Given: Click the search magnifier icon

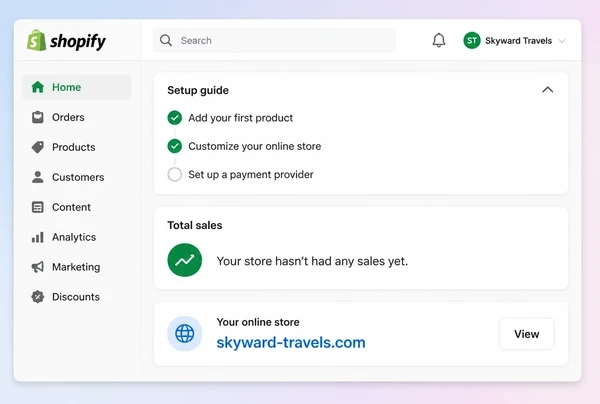Looking at the screenshot, I should pos(166,40).
